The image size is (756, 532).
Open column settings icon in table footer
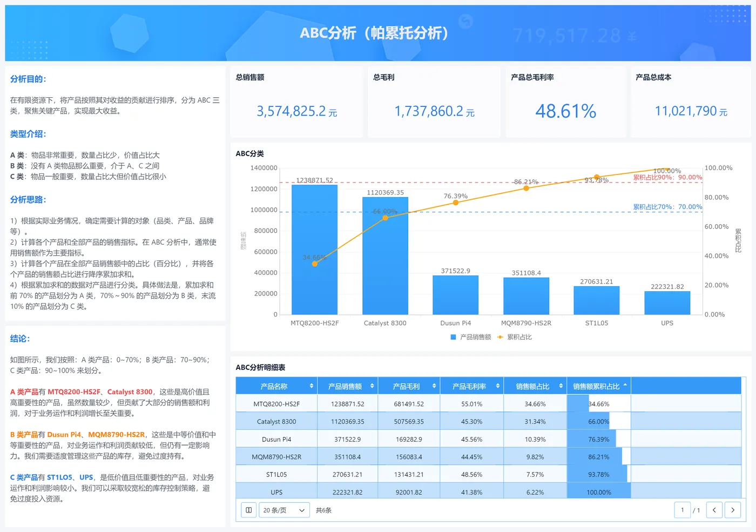click(x=248, y=510)
